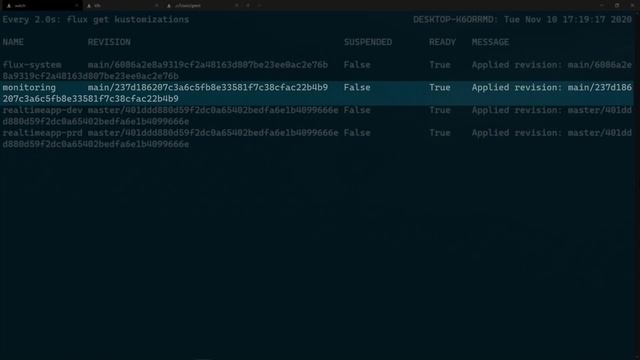Click the Linux icon on the first tab
This screenshot has width=640, height=360.
[x=9, y=6]
